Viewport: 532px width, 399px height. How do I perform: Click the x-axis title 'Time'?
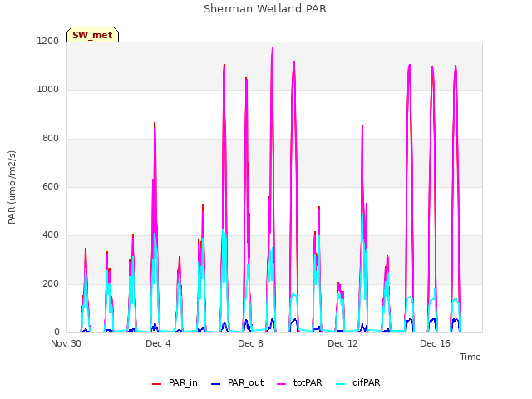pyautogui.click(x=470, y=357)
